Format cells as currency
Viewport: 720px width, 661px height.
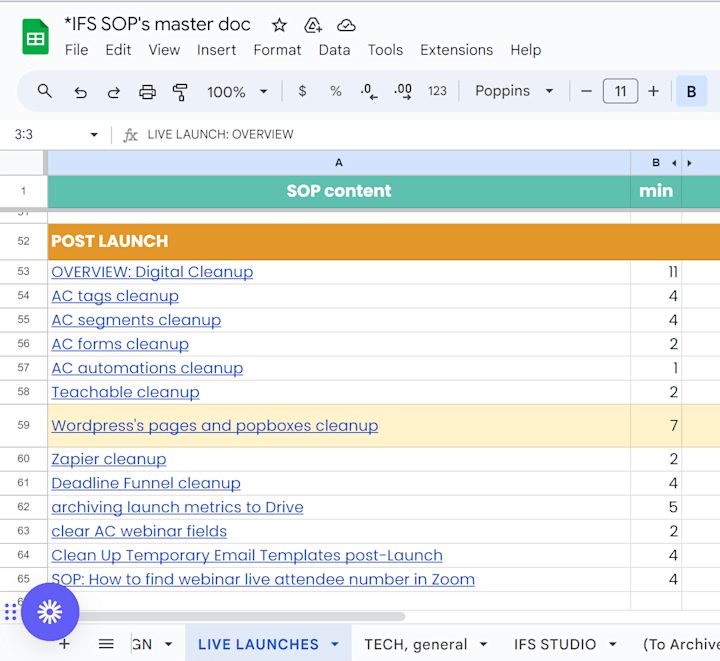(x=302, y=91)
